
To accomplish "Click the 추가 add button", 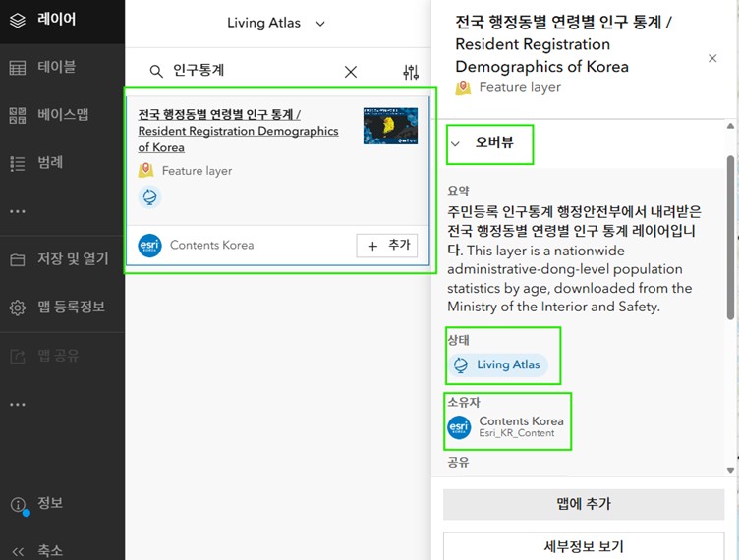I will pyautogui.click(x=387, y=246).
